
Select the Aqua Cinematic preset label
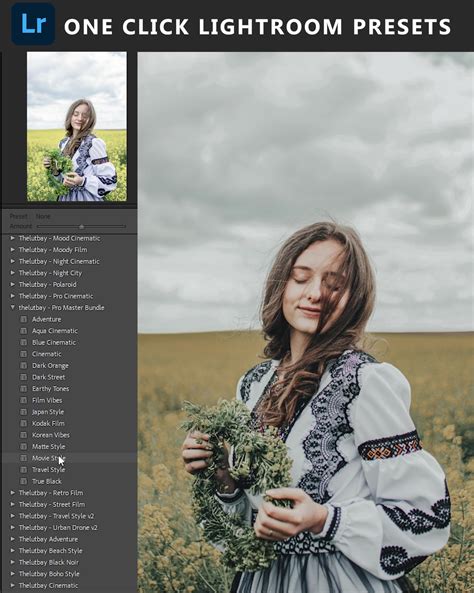pos(55,331)
